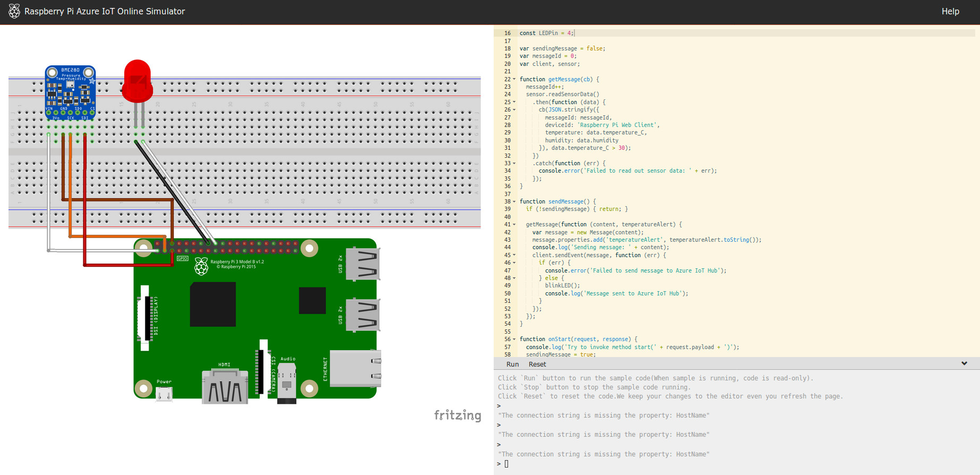980x475 pixels.
Task: Fold the code block at line 41
Action: coord(514,225)
